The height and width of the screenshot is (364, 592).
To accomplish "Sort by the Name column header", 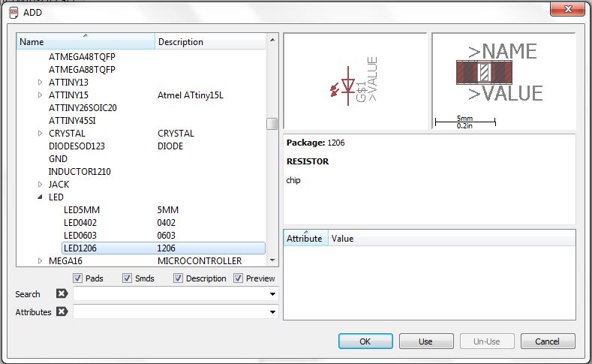I will click(86, 41).
